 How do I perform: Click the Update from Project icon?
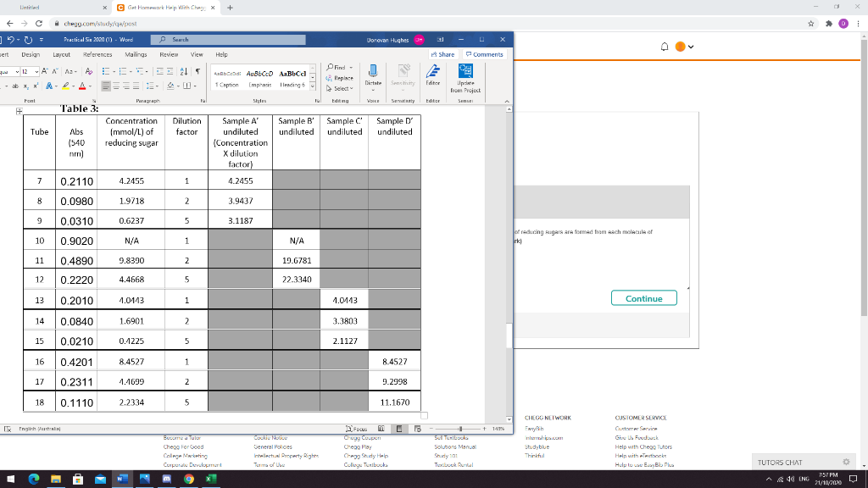[465, 75]
